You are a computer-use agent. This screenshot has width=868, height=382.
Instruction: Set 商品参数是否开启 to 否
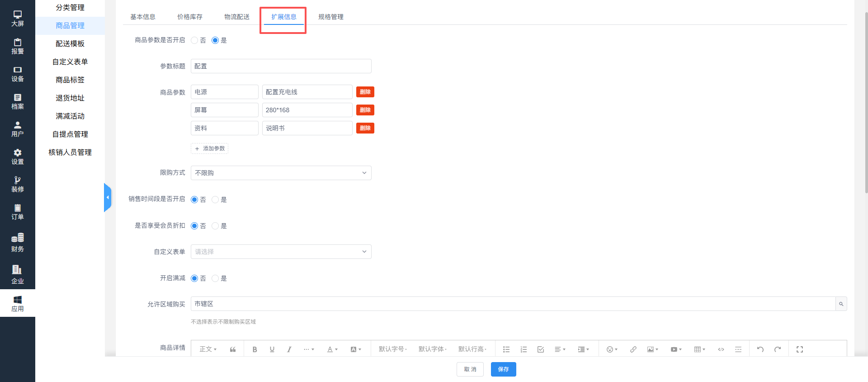pyautogui.click(x=194, y=40)
